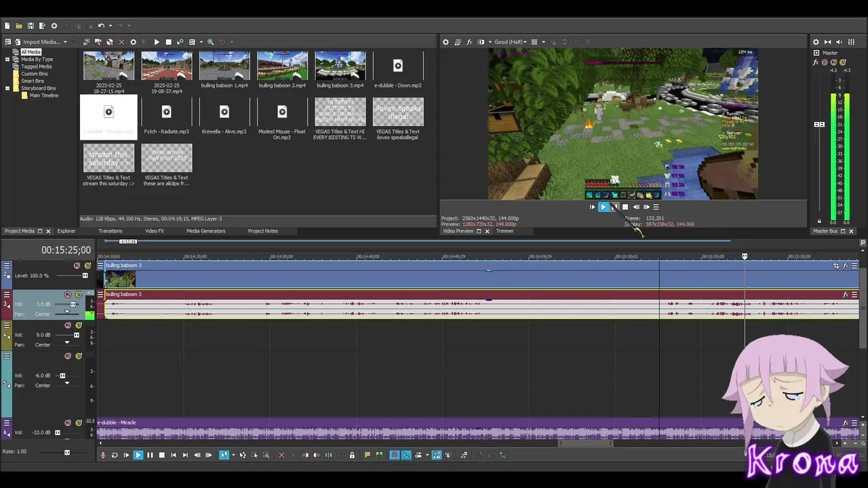This screenshot has width=868, height=488.
Task: Toggle Loop Playback in the timeline transport
Action: coord(114,455)
